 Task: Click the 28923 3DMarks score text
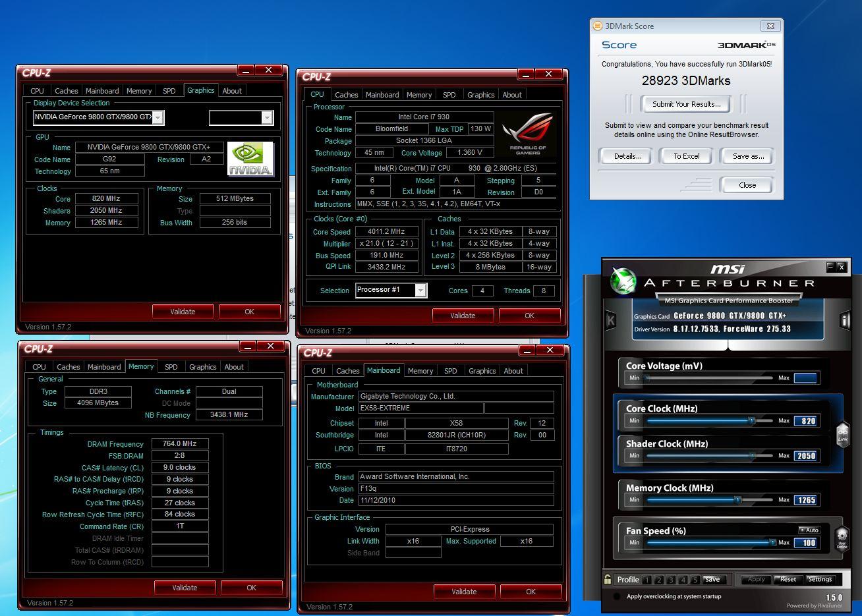686,80
